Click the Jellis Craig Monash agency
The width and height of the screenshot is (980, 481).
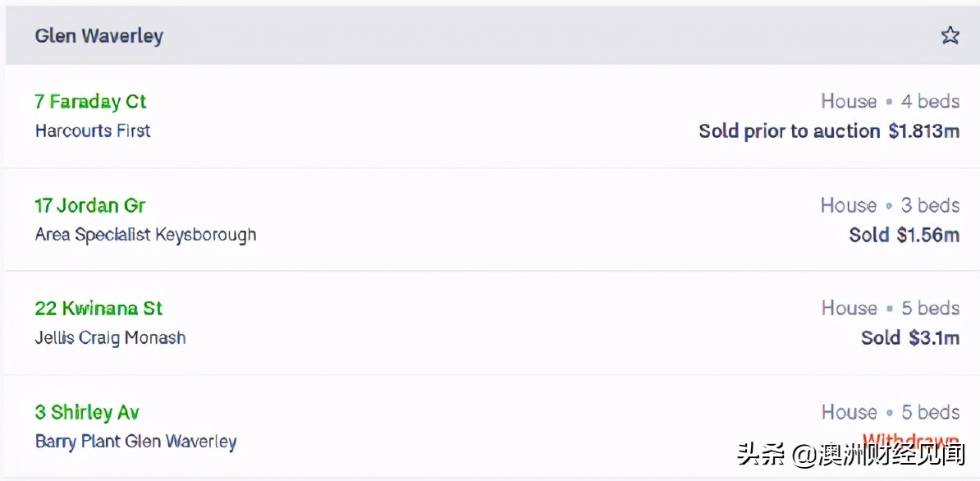tap(110, 338)
